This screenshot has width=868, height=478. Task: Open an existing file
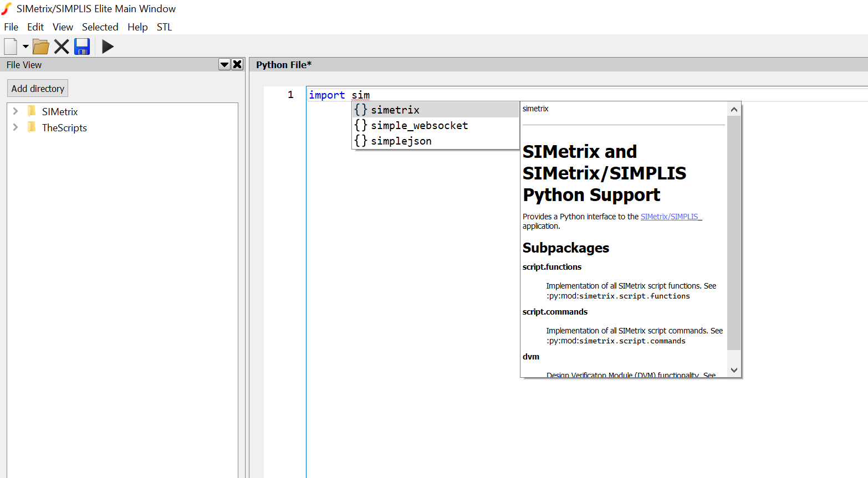click(40, 47)
